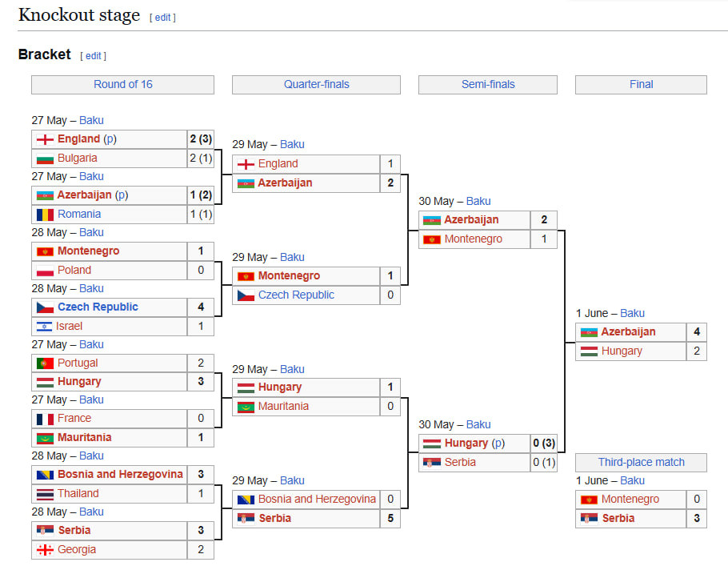Click the Romania flag icon

45,215
